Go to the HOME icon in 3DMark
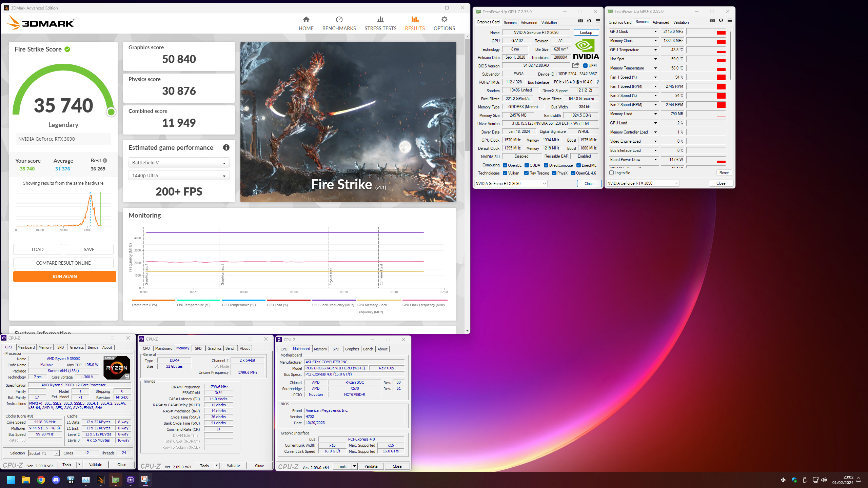This screenshot has width=868, height=488. click(x=306, y=19)
